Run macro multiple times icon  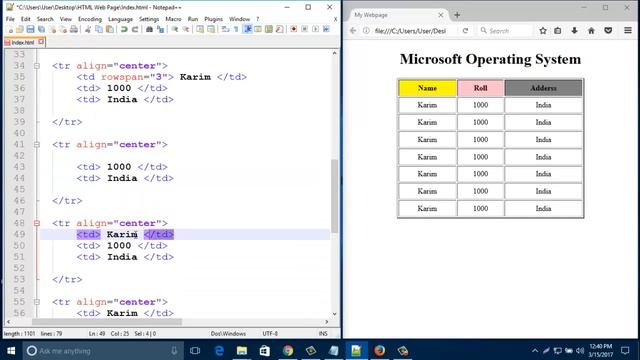point(326,29)
